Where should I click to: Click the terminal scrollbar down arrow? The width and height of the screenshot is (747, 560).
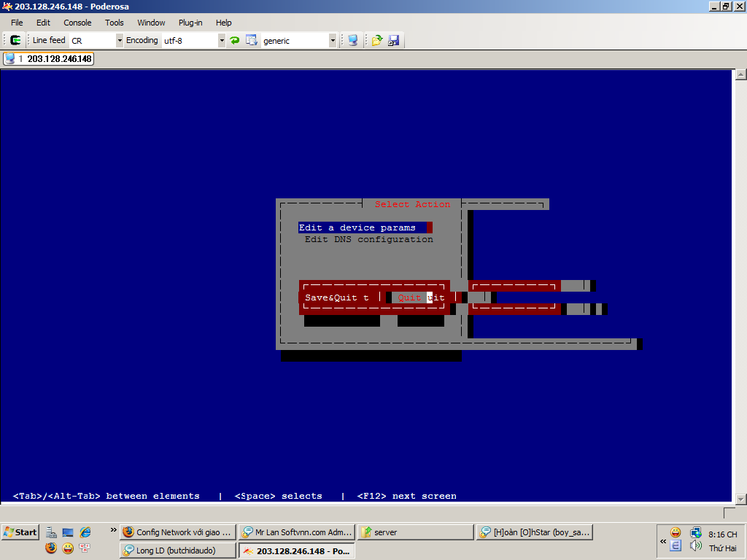point(741,499)
